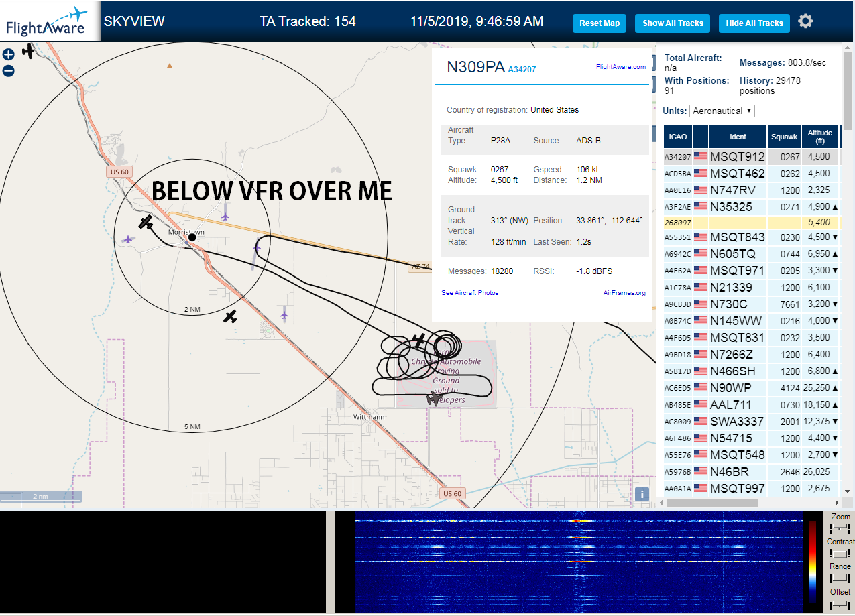
Task: Click the table horizontal scrollbar thumb
Action: coord(711,502)
